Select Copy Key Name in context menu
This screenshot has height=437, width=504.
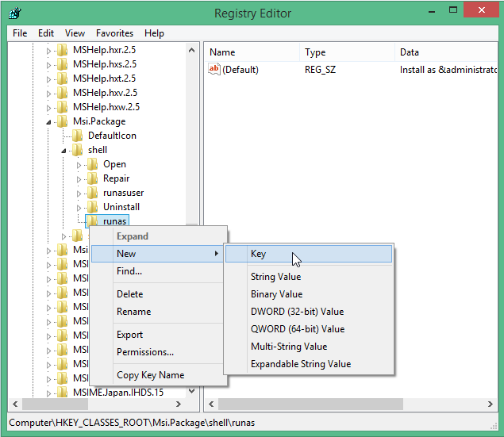point(158,375)
